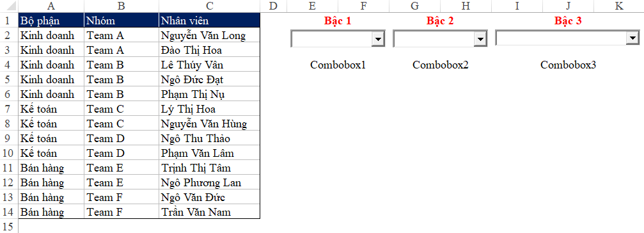The height and width of the screenshot is (233, 644).
Task: Select cell containing Trần Văn Nam
Action: (210, 212)
